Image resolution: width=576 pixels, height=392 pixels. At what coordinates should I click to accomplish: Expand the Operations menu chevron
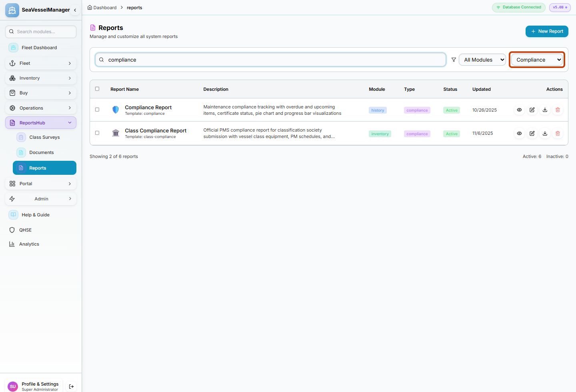click(x=70, y=108)
